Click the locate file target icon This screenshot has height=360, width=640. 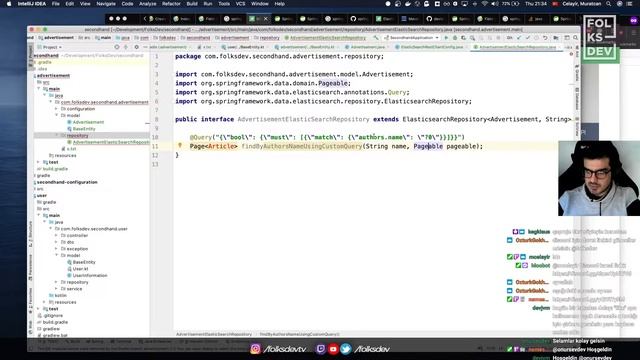pyautogui.click(x=117, y=47)
